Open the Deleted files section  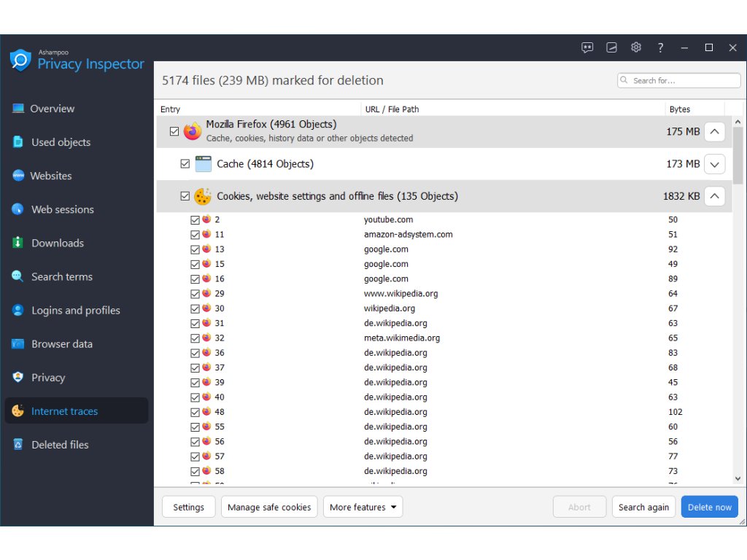coord(60,445)
